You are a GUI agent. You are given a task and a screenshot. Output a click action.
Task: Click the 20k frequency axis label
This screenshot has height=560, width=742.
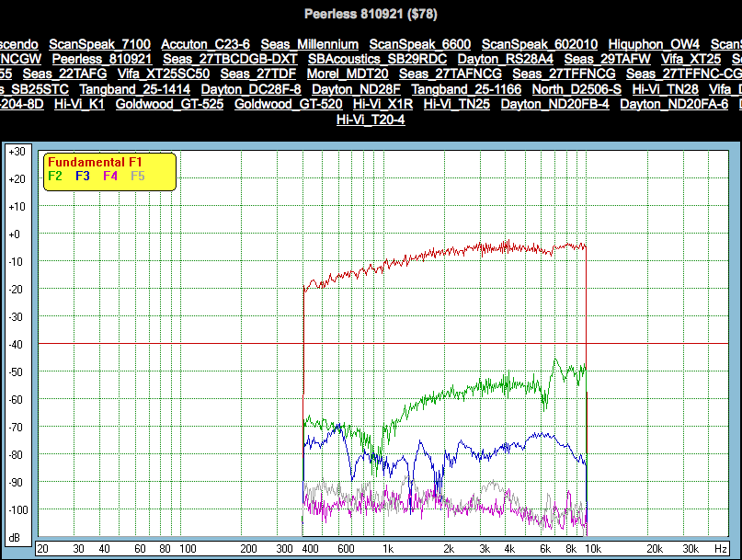point(655,549)
